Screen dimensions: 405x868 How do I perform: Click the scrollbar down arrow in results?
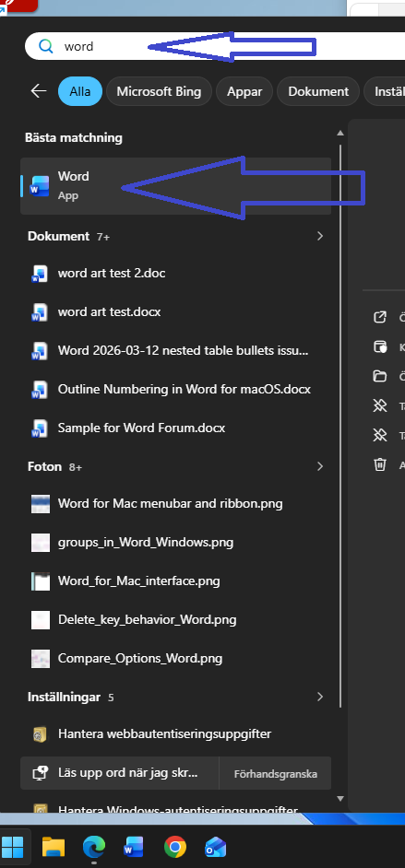(340, 799)
